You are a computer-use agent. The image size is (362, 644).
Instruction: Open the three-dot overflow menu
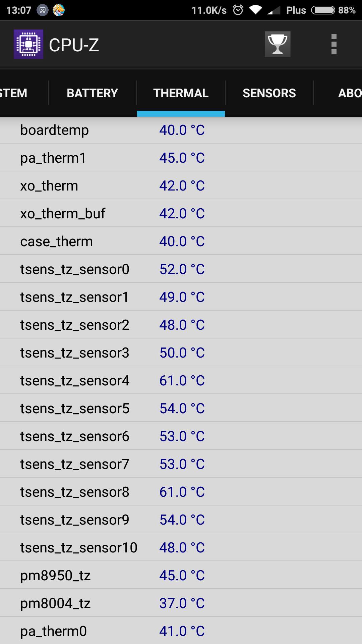point(334,44)
